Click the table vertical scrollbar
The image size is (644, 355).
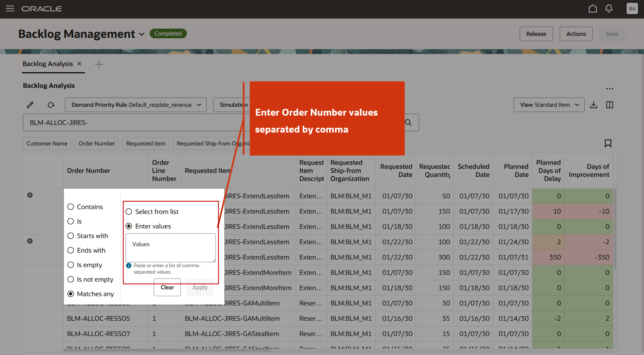tap(615, 229)
